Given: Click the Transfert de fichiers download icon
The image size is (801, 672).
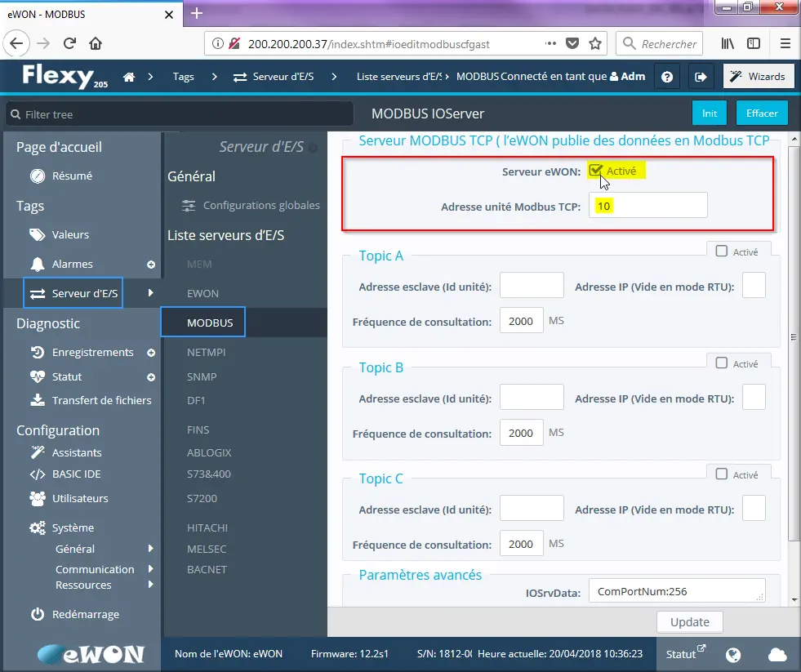Looking at the screenshot, I should pyautogui.click(x=38, y=400).
